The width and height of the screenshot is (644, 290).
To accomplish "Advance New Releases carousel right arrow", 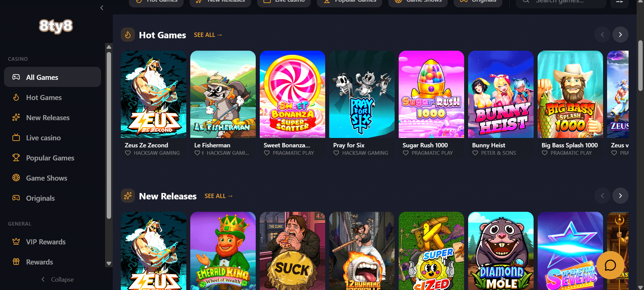I will tap(620, 196).
